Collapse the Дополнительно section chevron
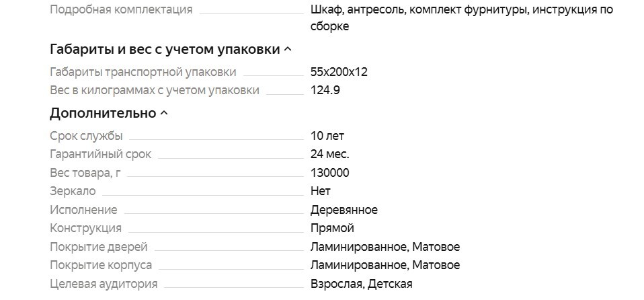Viewport: 644px width, 300px height. point(164,113)
